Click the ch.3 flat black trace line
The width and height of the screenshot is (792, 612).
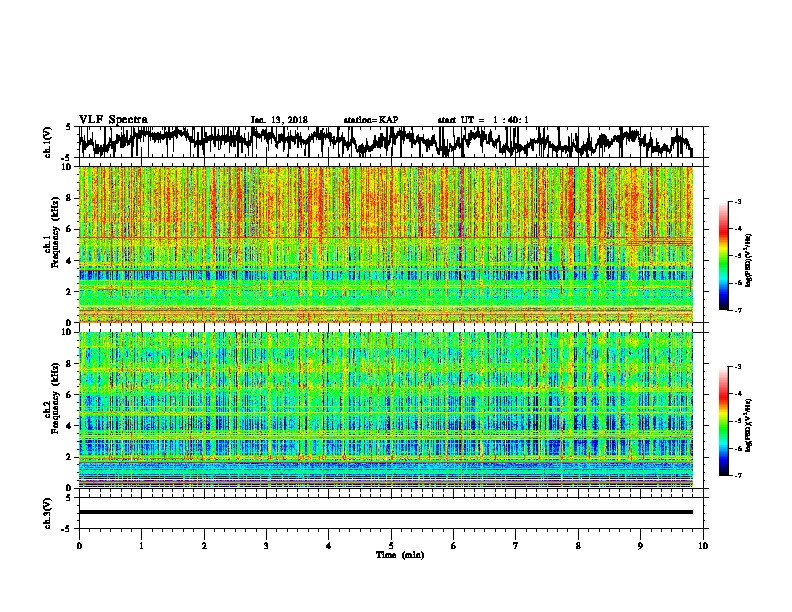(x=386, y=512)
